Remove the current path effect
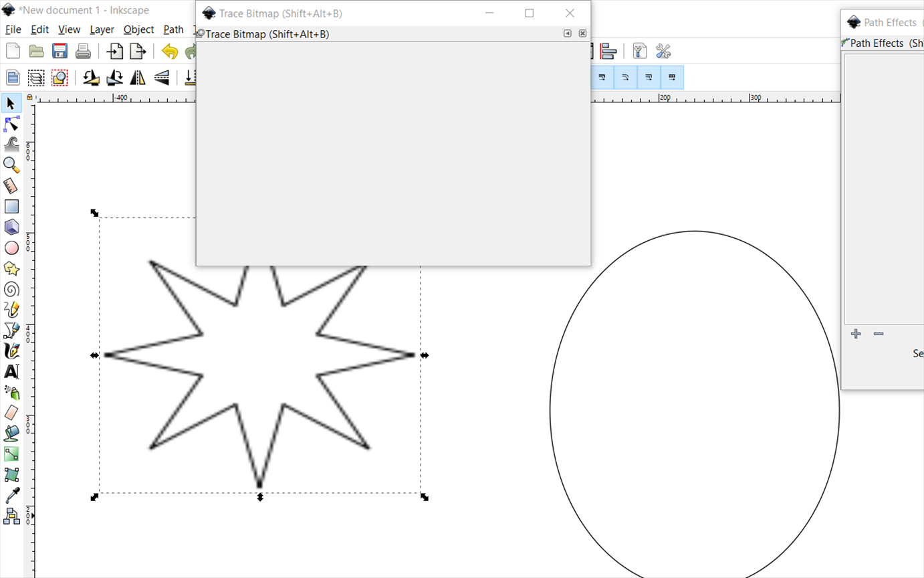Viewport: 924px width, 578px height. coord(879,334)
